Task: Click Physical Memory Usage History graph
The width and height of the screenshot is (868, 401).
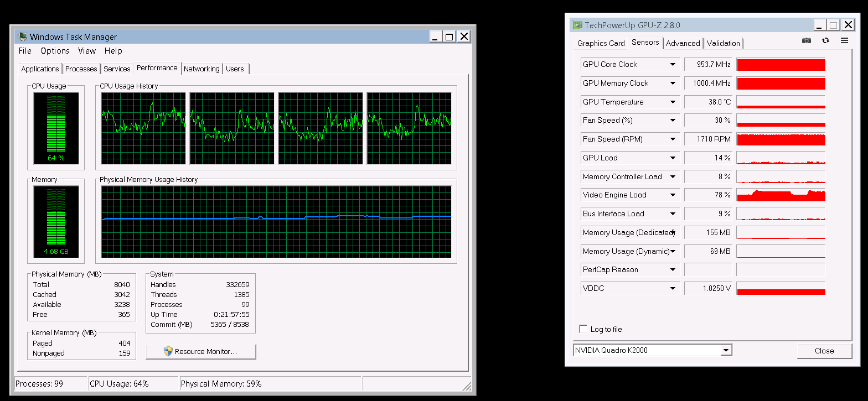Action: pyautogui.click(x=276, y=222)
